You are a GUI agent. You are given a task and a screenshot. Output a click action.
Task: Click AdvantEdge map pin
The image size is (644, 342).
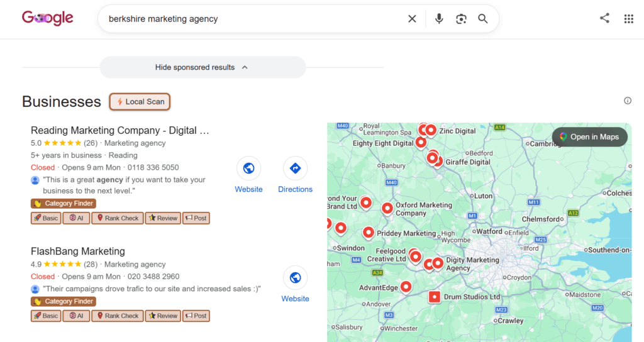tap(406, 287)
